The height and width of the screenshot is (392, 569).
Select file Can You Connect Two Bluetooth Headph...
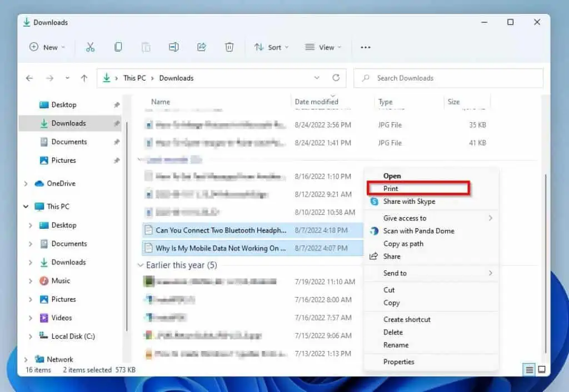click(x=253, y=230)
